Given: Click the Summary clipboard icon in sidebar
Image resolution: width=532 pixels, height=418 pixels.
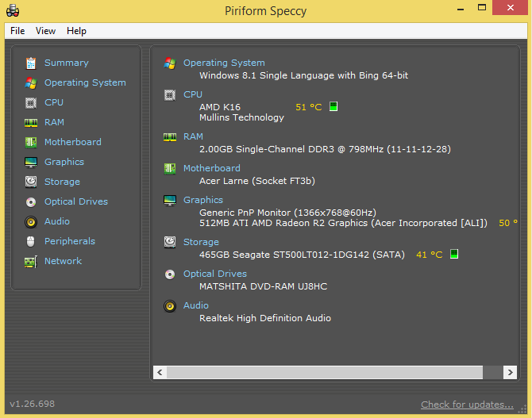Looking at the screenshot, I should tap(31, 63).
